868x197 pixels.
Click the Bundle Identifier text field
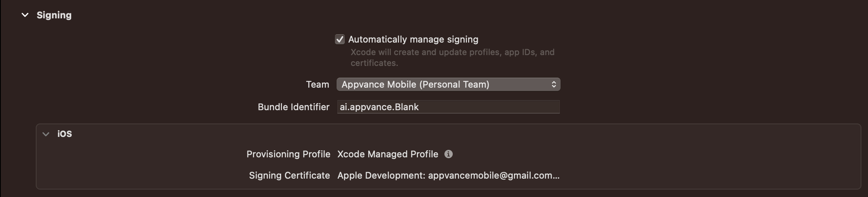(x=448, y=107)
